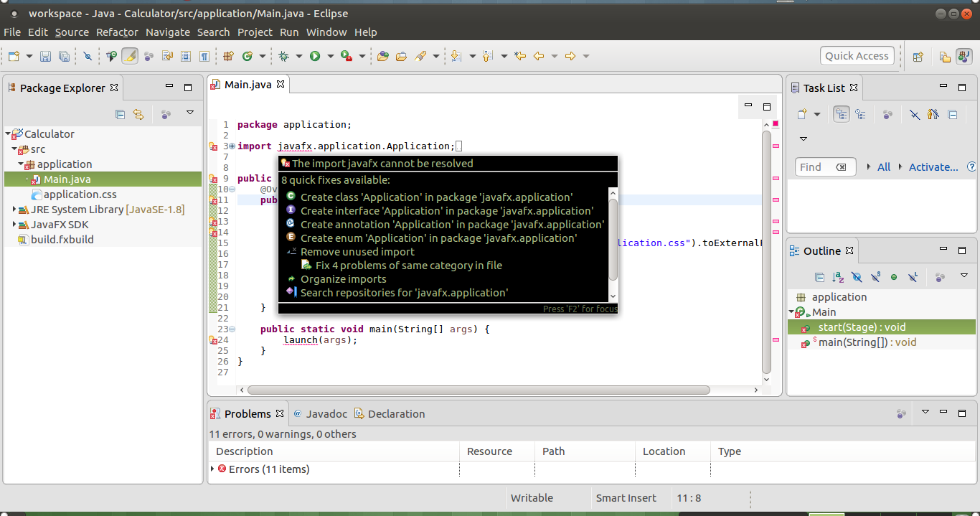Click the Save disk icon in toolbar
The image size is (980, 516).
45,56
